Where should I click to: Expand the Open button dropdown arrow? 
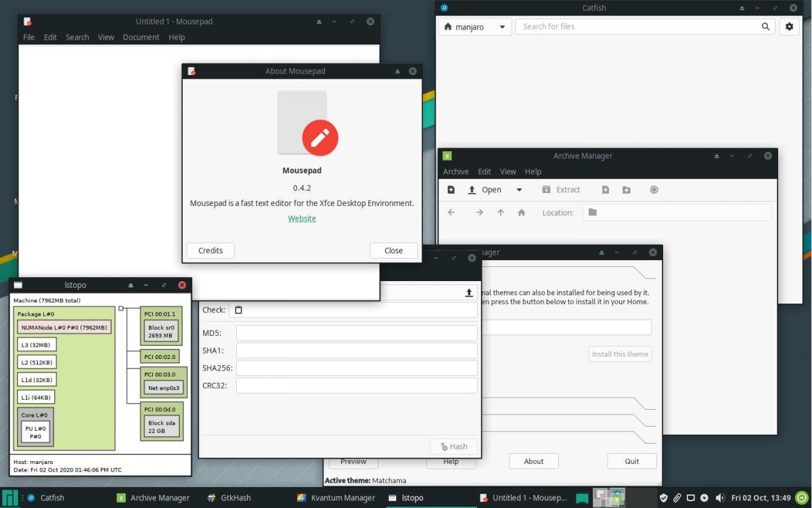point(519,190)
